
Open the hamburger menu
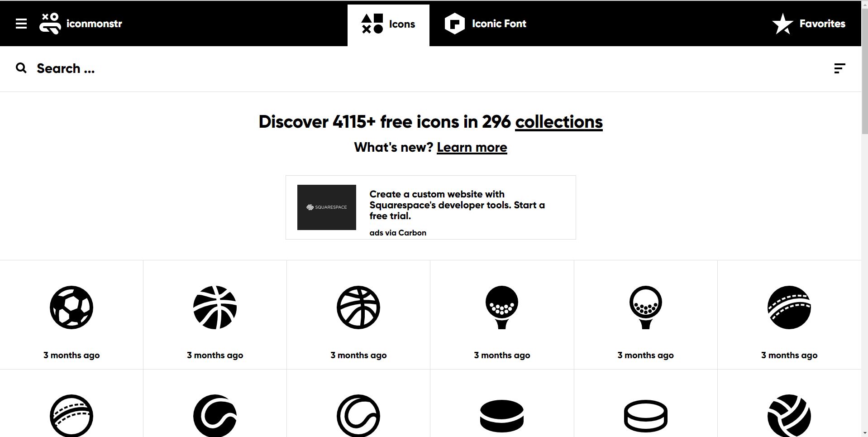coord(21,24)
